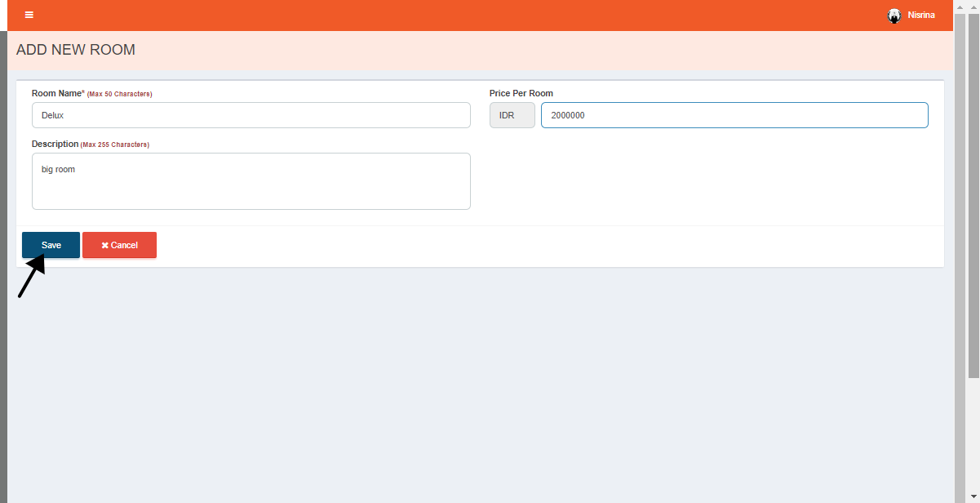Screen dimensions: 980x503
Task: Save the new room
Action: coord(51,245)
